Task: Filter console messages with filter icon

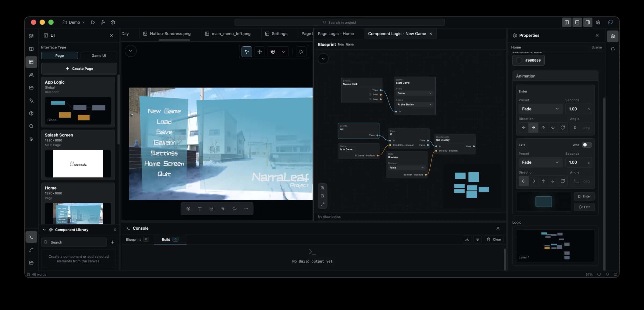Action: click(477, 239)
